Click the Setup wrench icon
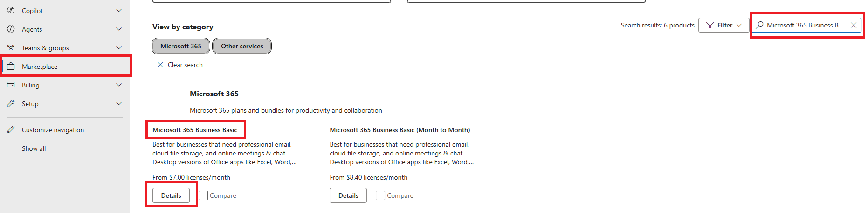The width and height of the screenshot is (868, 215). click(11, 103)
